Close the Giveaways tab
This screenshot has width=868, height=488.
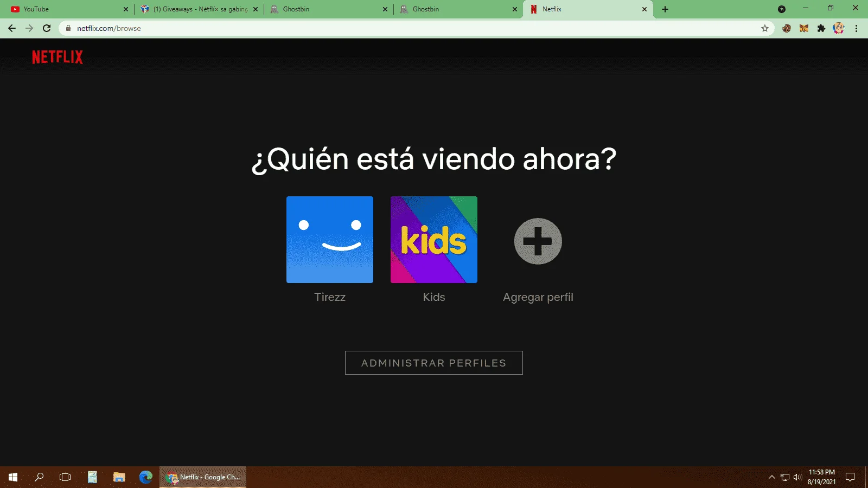pos(256,9)
